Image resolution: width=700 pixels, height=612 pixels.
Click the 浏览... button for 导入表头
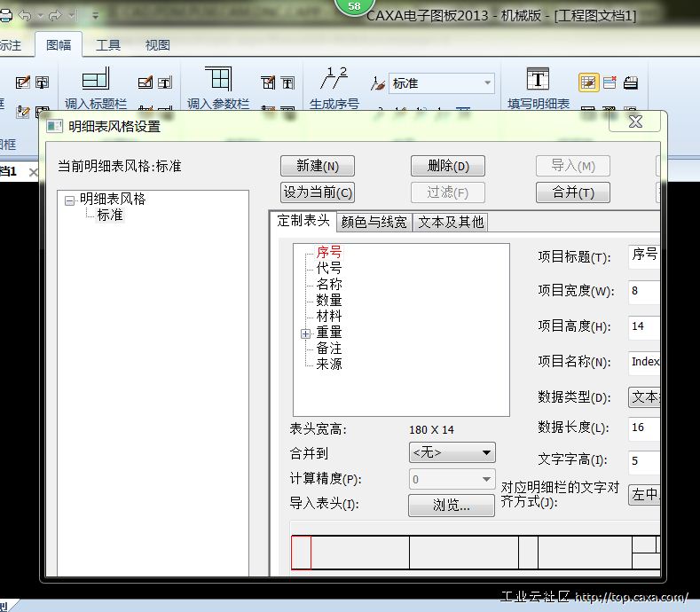[x=452, y=506]
